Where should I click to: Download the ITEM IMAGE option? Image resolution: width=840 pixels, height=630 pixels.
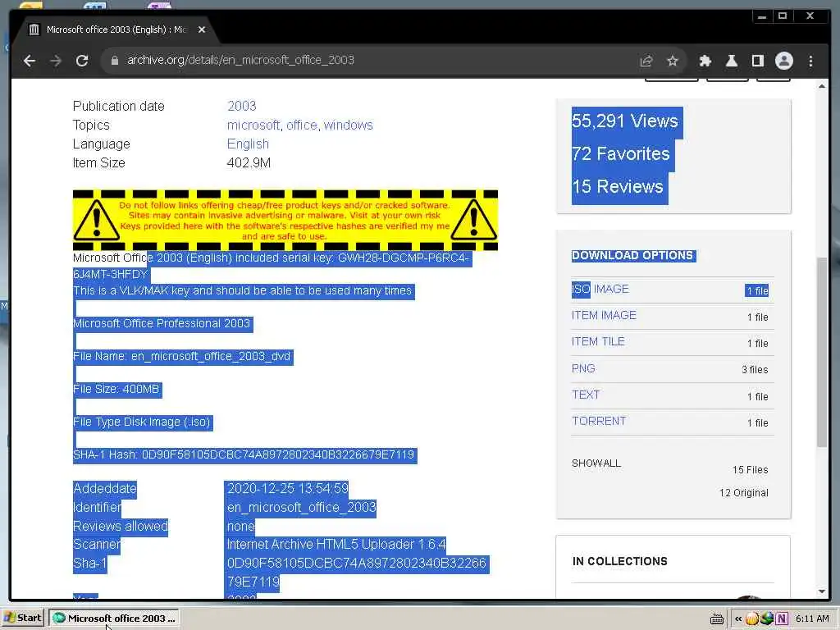(604, 316)
